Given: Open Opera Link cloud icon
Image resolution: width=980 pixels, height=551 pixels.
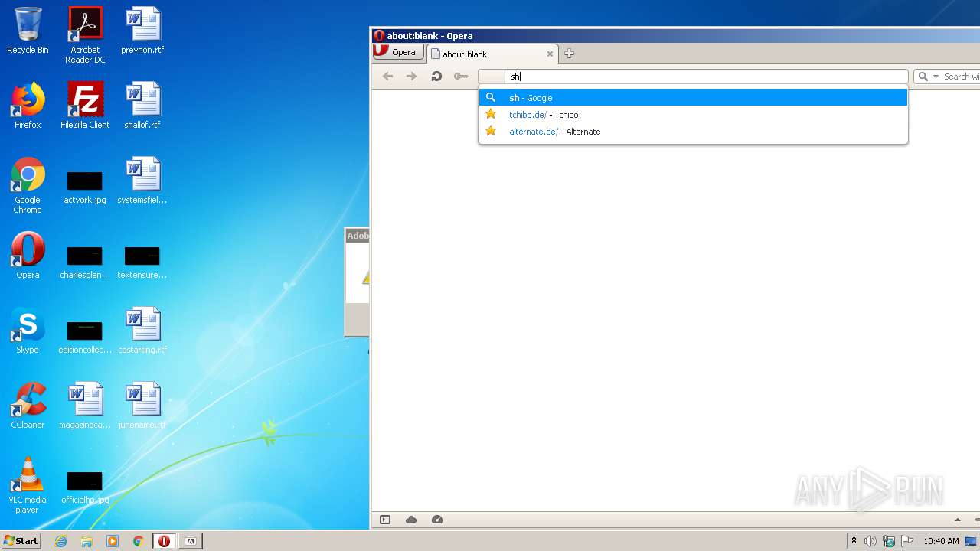Looking at the screenshot, I should point(411,520).
